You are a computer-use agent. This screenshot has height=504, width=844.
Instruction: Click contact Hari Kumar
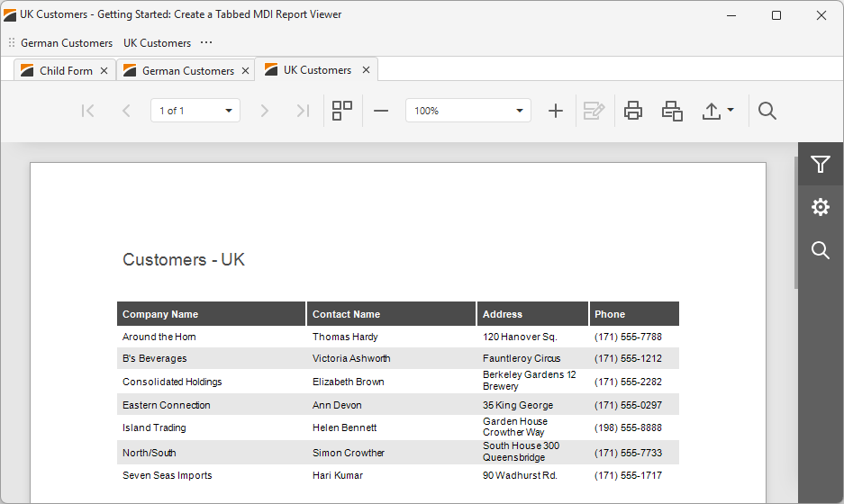coord(338,475)
